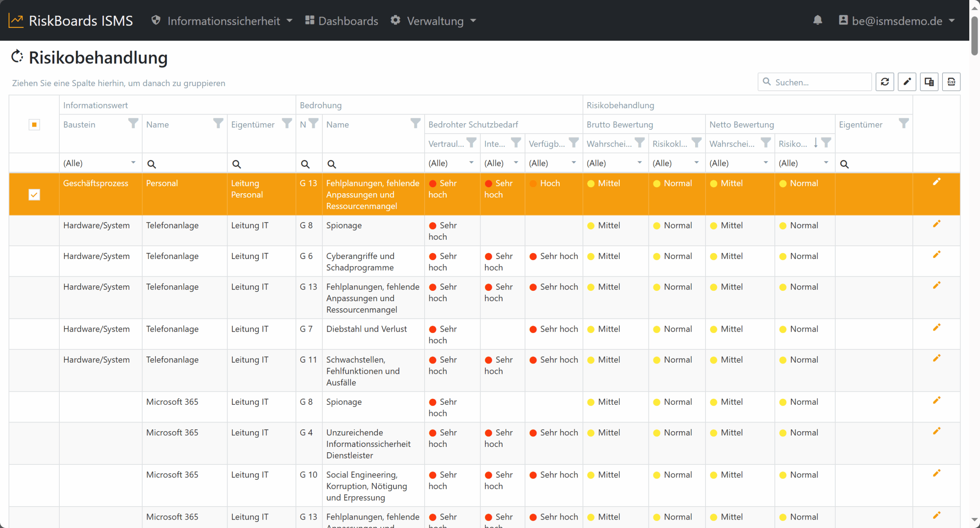Click the RiskBoards ISMS logo icon
980x528 pixels.
coord(16,21)
